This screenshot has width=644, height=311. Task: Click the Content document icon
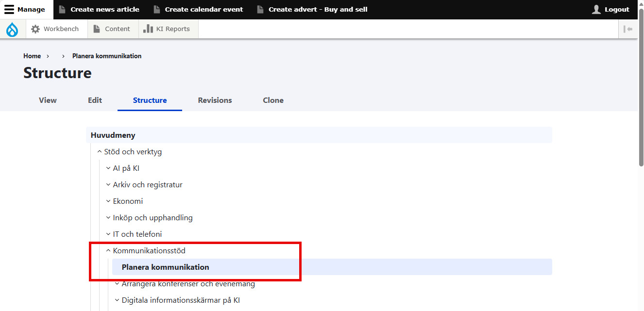coord(97,29)
